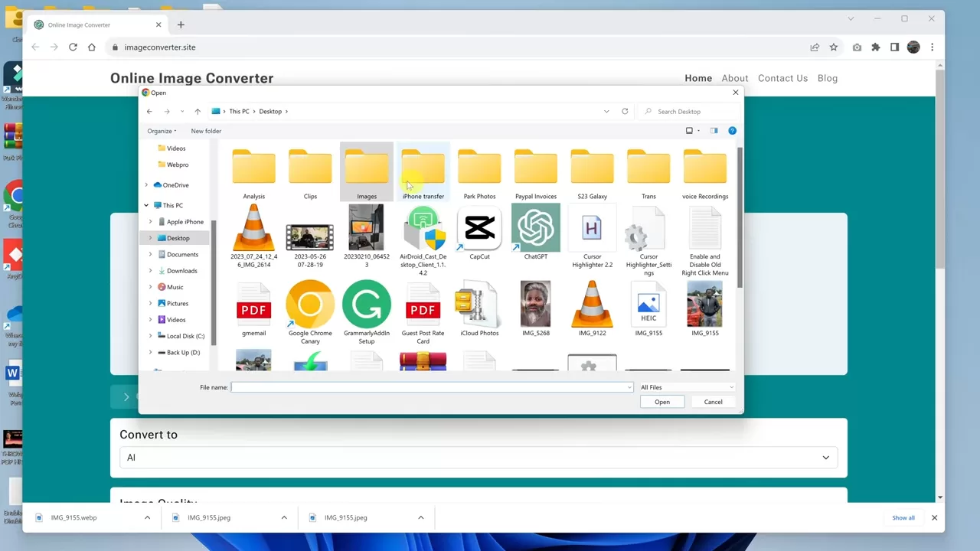This screenshot has width=980, height=551.
Task: Click the refresh button in address bar
Action: tap(625, 112)
